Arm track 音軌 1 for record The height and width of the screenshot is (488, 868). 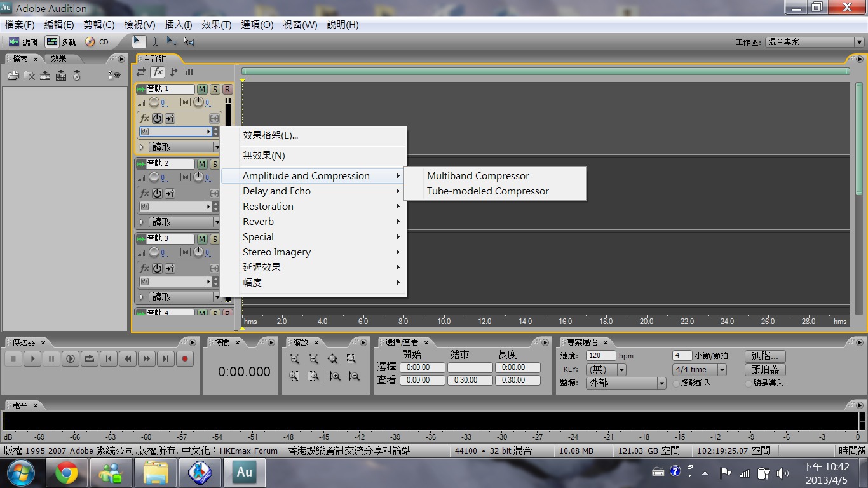227,89
